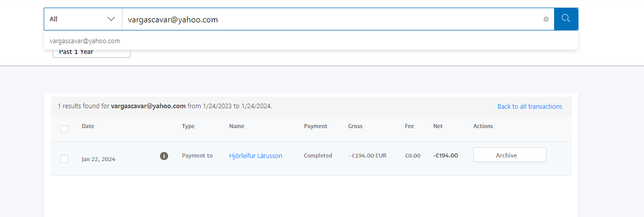
Task: Click into the search email input field
Action: pos(330,19)
